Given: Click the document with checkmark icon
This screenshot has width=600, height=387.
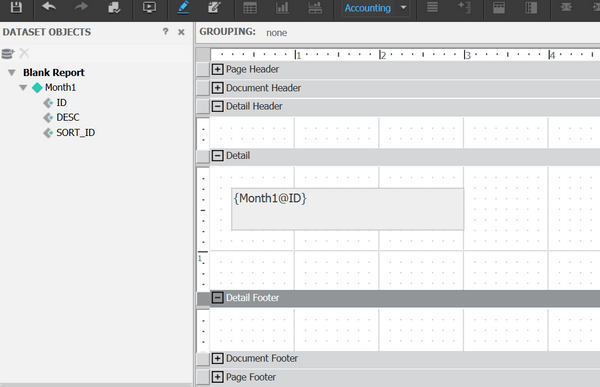Looking at the screenshot, I should pyautogui.click(x=114, y=8).
